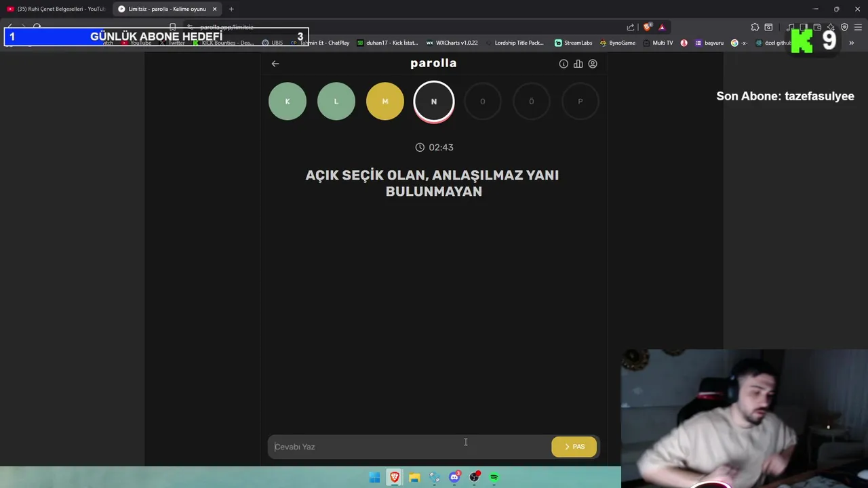868x488 pixels.
Task: Open the Windows Start menu
Action: click(374, 478)
